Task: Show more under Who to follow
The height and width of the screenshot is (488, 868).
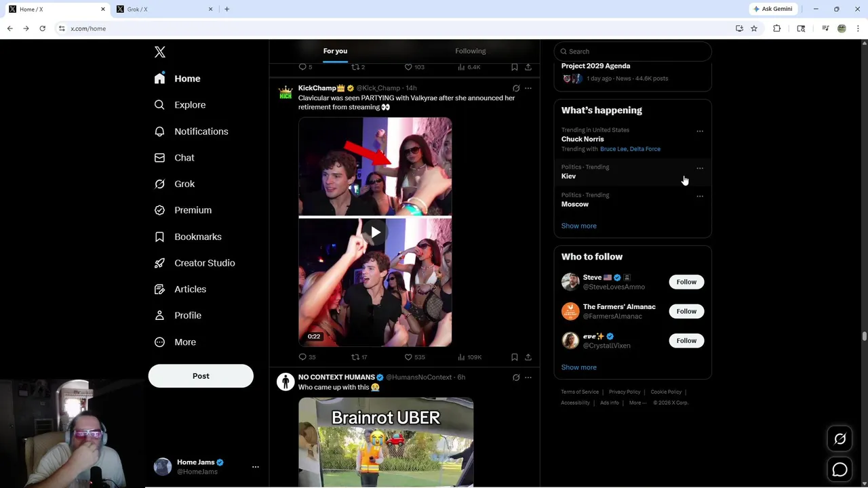Action: click(579, 367)
